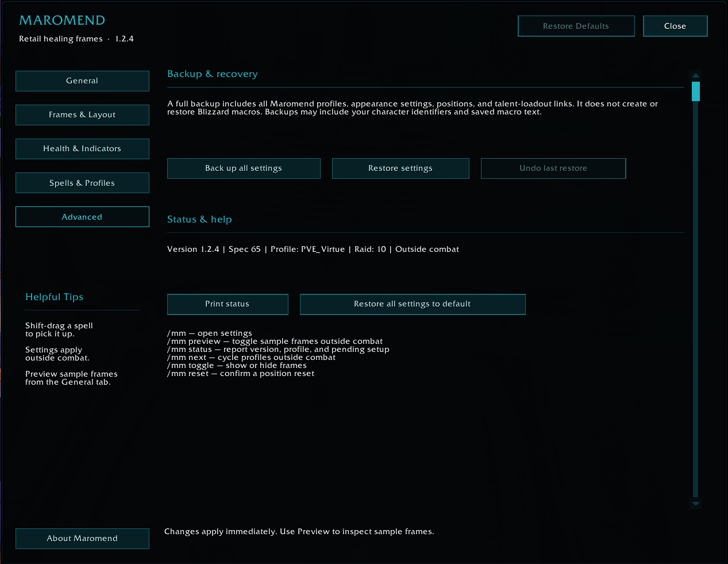The width and height of the screenshot is (728, 564).
Task: Click the "A full backup includes" description paragraph
Action: [x=413, y=108]
